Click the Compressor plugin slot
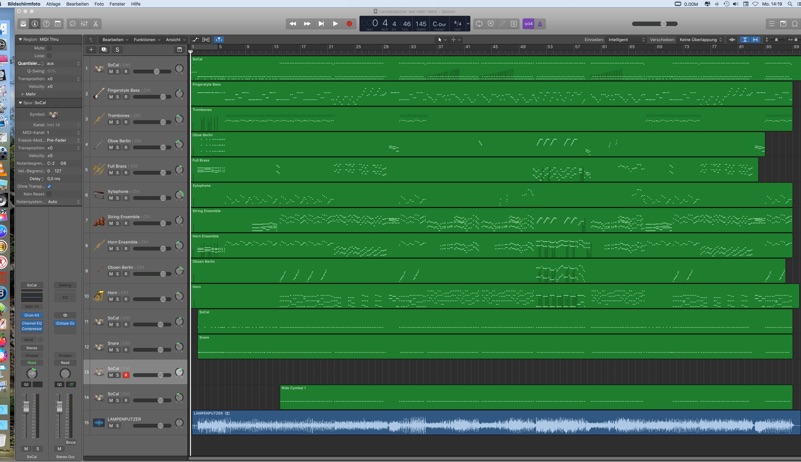The image size is (801, 462). [x=32, y=329]
